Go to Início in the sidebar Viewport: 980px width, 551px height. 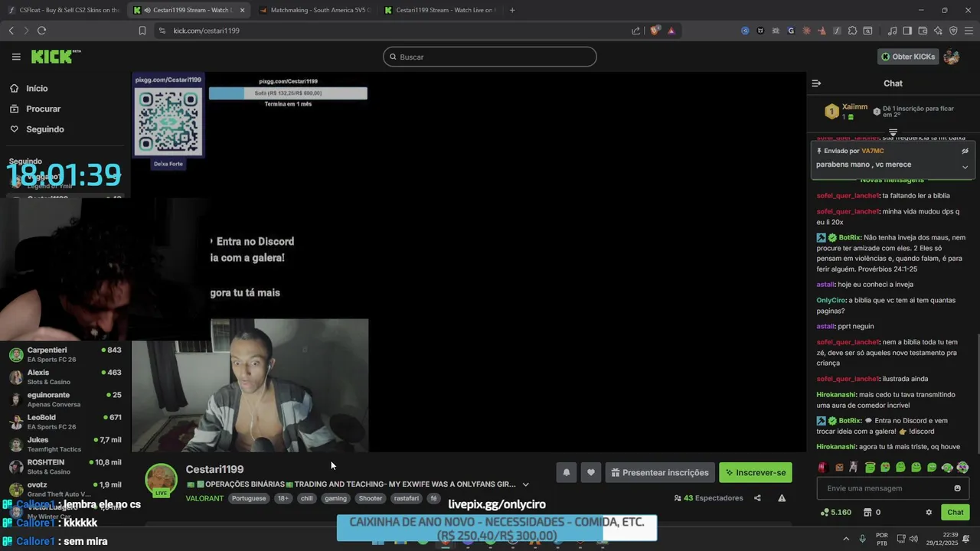point(37,88)
